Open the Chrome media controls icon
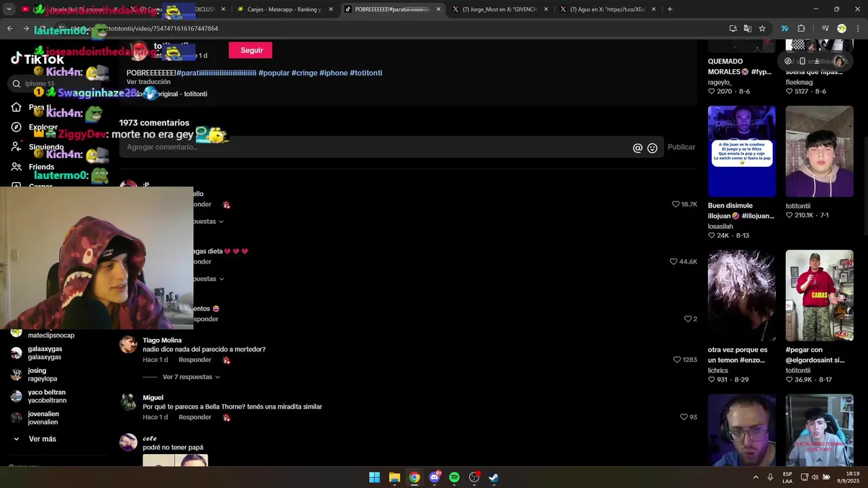 (x=825, y=28)
